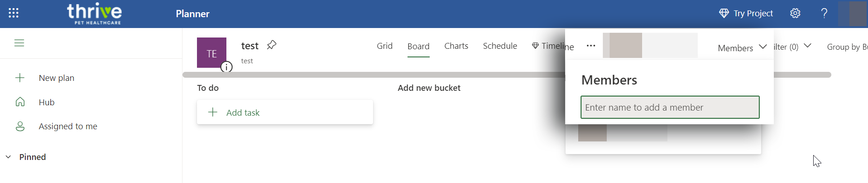
Task: Open help question mark icon
Action: [824, 13]
